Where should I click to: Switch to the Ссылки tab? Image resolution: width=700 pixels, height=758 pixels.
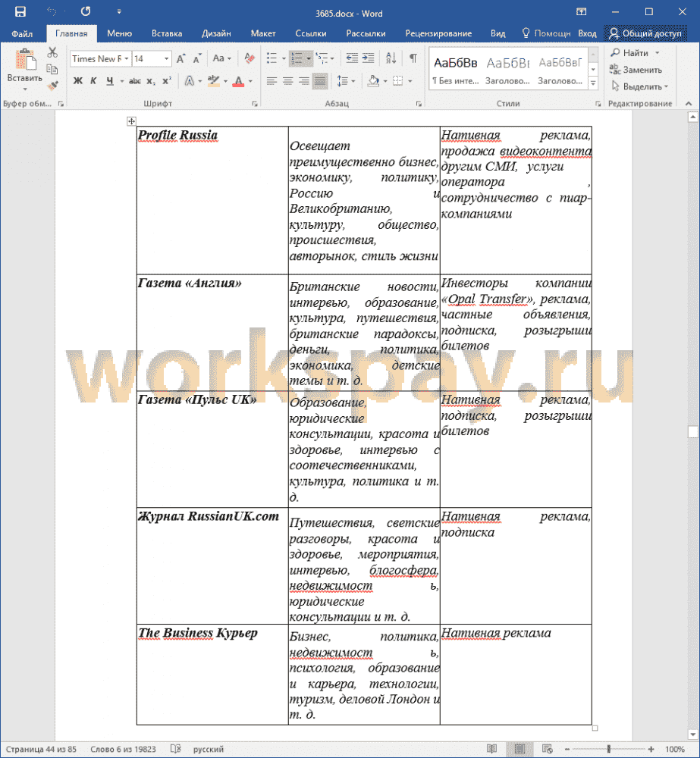coord(311,33)
